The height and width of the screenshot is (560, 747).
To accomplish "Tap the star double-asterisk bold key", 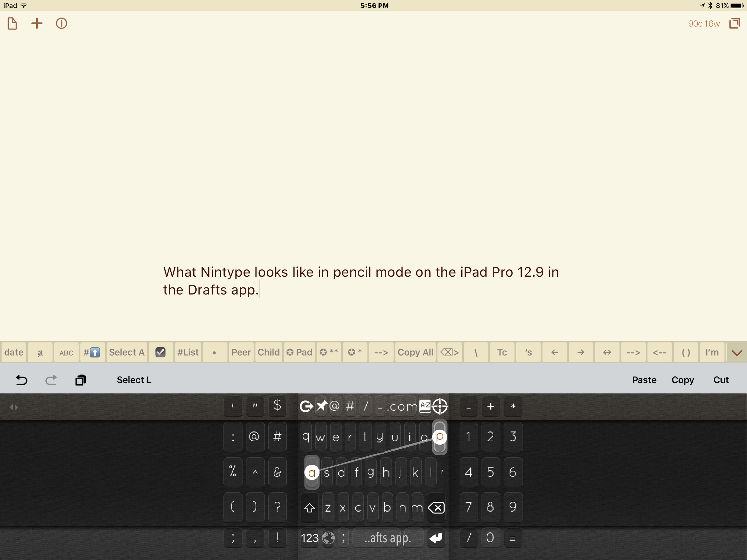I will pyautogui.click(x=329, y=352).
